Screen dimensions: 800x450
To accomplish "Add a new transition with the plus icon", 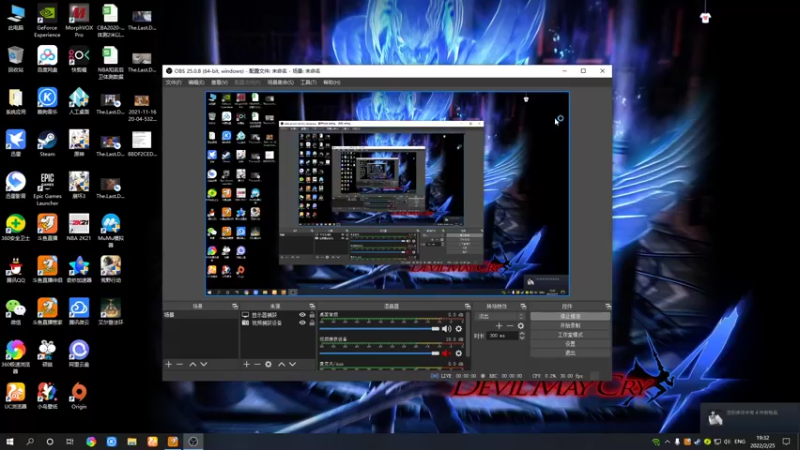I will [499, 326].
